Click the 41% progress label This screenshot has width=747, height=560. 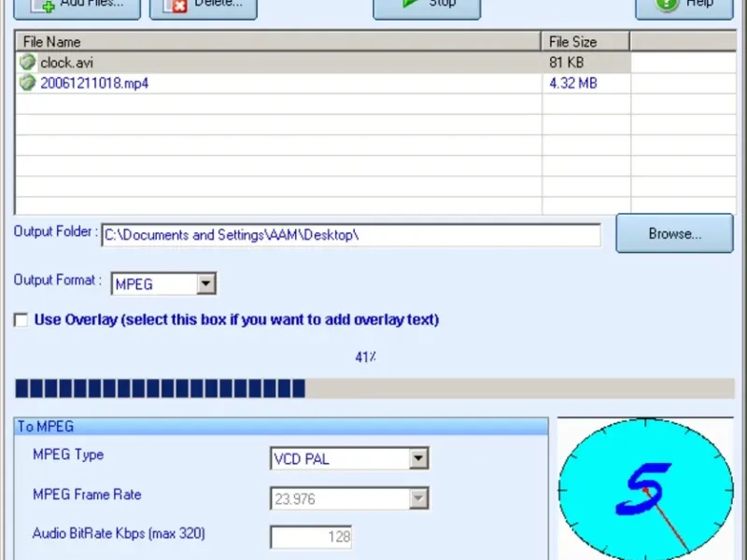[x=366, y=357]
